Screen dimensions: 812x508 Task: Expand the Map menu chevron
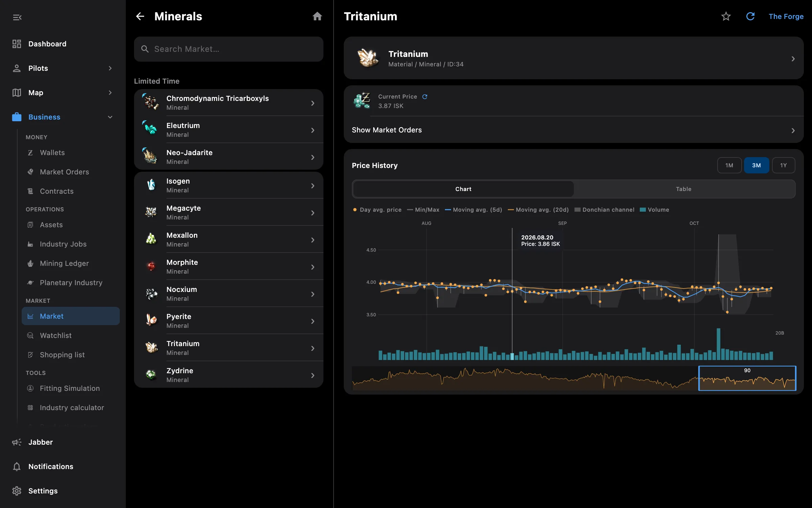click(x=110, y=92)
